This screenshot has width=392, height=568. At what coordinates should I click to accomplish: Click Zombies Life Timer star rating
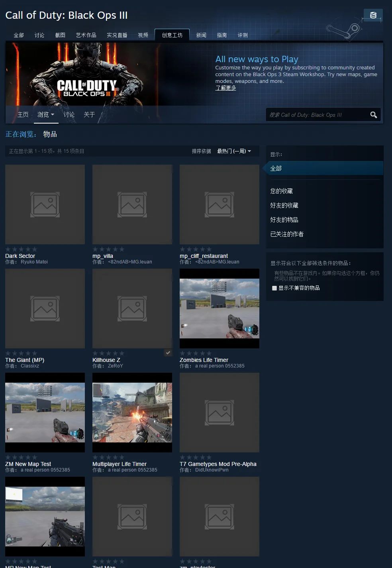coord(196,353)
